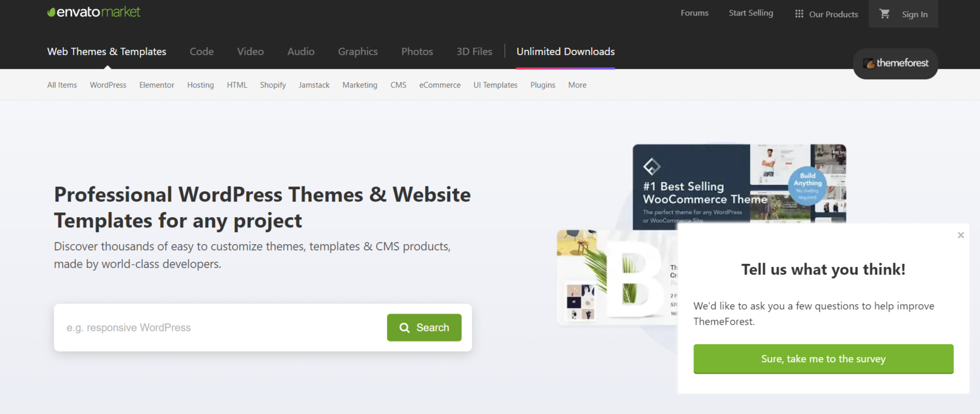Screen dimensions: 980x414
Task: Open Unlimited Downloads tab
Action: click(565, 52)
